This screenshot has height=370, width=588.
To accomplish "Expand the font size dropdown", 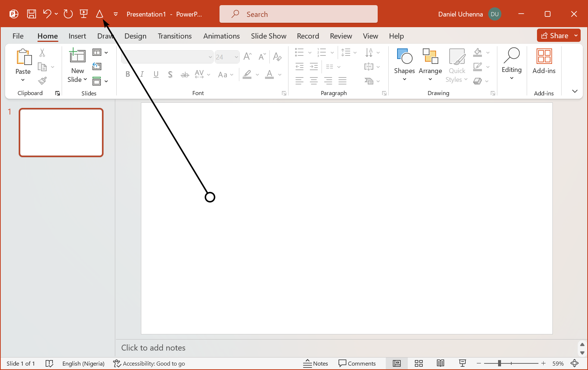I will (236, 57).
